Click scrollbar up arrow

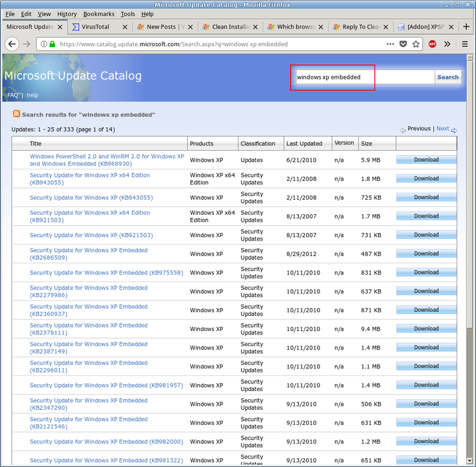(x=470, y=58)
